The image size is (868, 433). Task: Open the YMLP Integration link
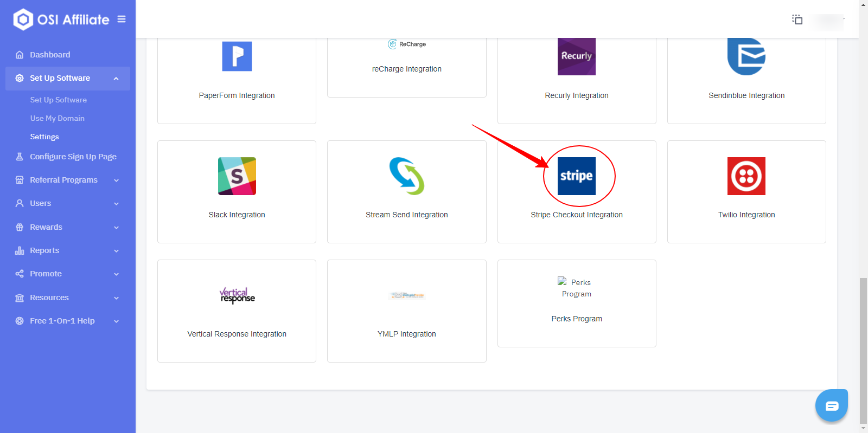[407, 334]
